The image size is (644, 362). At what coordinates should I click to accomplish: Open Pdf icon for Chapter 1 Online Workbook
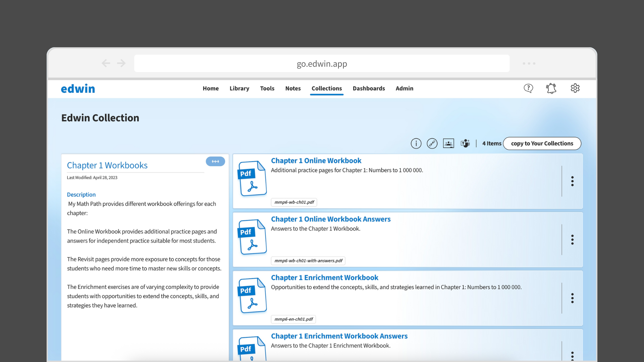pos(252,179)
